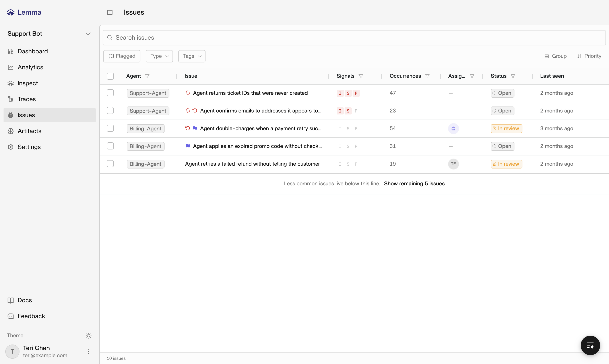Open the Group options

[x=556, y=56]
